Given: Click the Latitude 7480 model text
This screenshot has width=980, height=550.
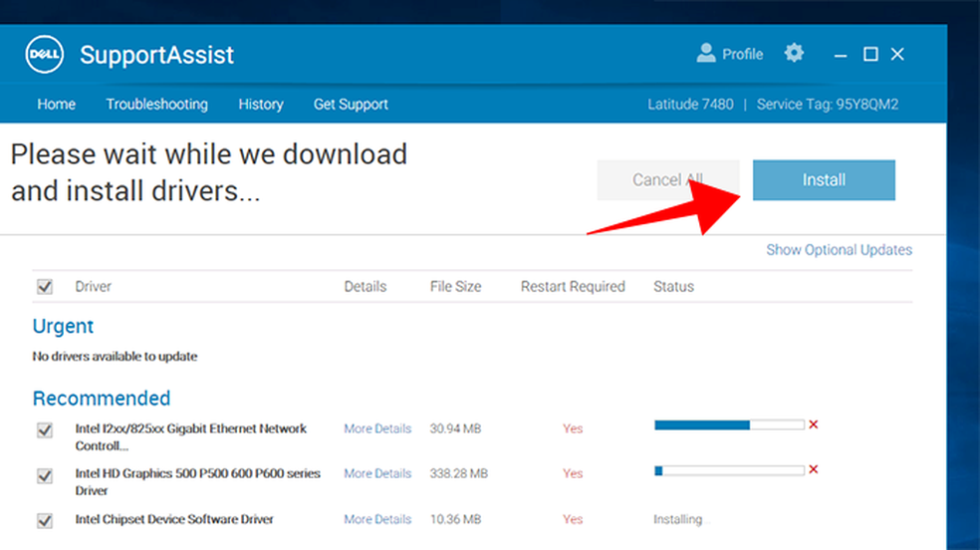Looking at the screenshot, I should 690,105.
